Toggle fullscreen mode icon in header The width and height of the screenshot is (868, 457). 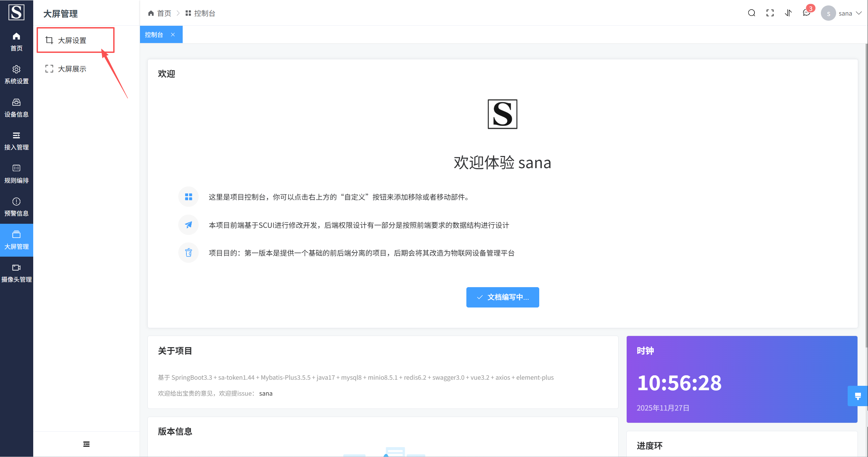[770, 13]
